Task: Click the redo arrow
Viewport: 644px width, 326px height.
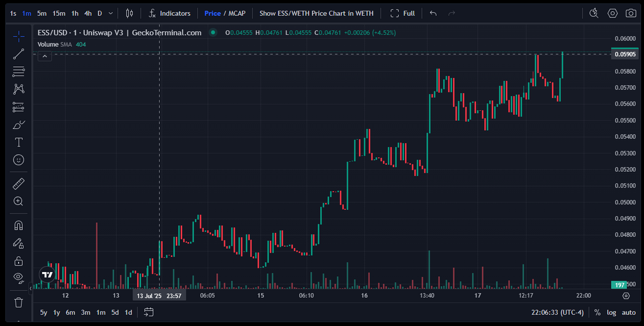Action: (452, 13)
